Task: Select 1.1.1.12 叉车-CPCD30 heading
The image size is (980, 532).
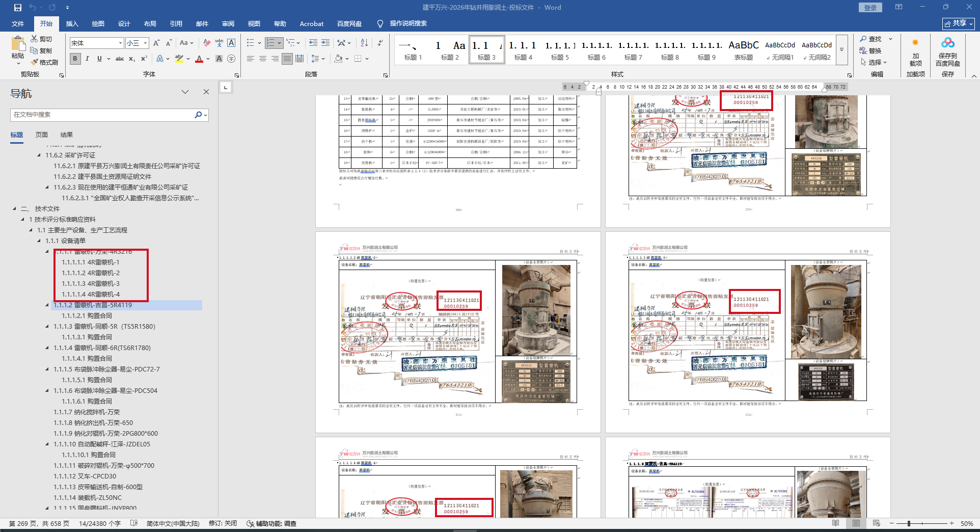Action: [85, 476]
